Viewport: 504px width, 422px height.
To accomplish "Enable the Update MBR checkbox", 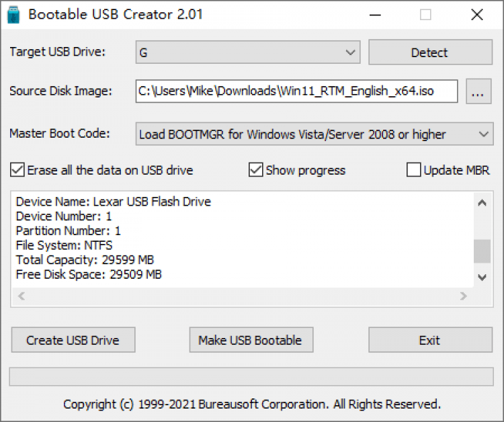I will click(414, 170).
